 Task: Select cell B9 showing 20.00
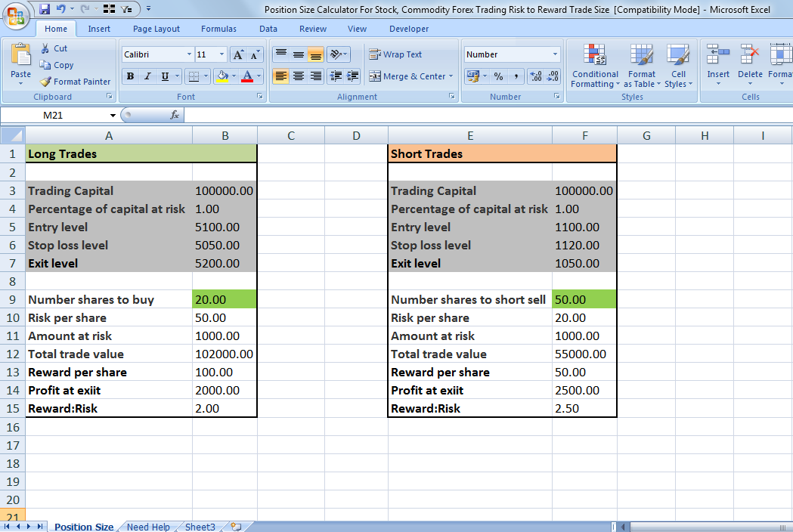(x=225, y=299)
